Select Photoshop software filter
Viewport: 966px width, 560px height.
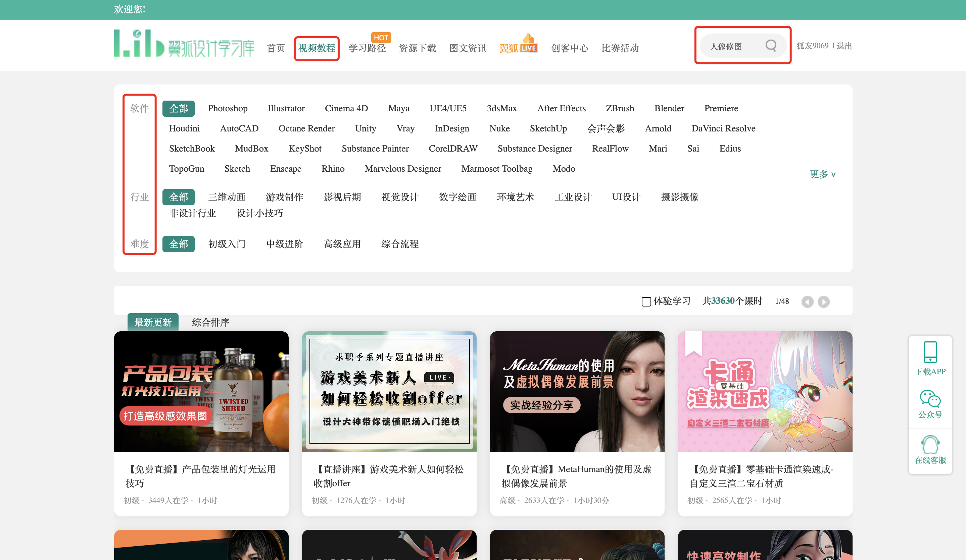(x=228, y=108)
